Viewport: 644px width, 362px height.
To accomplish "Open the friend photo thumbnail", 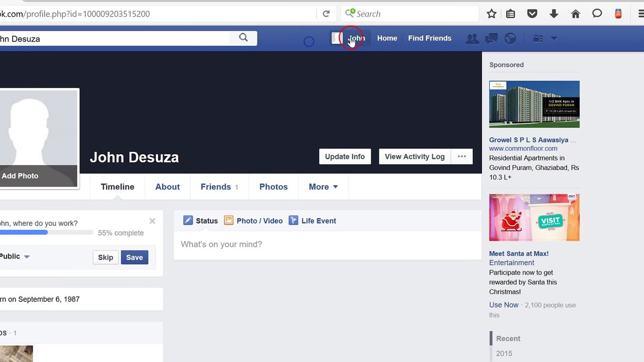I will pos(16,353).
